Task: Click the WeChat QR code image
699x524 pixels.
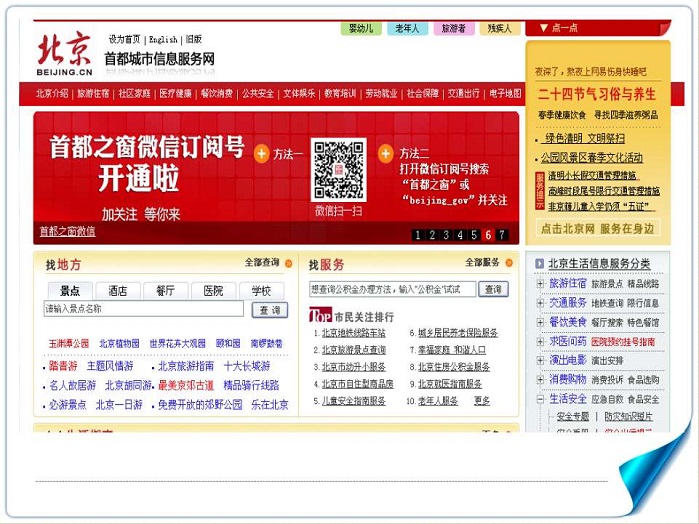Action: click(x=339, y=170)
